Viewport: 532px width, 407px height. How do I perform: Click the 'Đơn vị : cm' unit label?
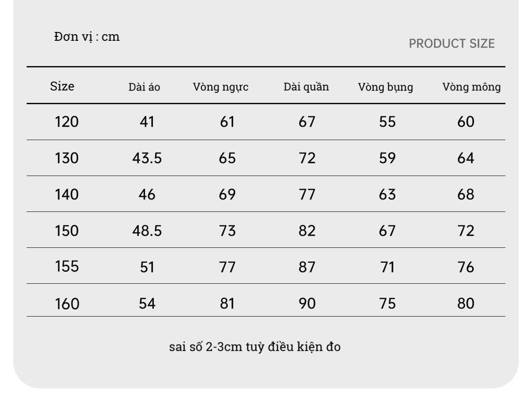point(87,36)
